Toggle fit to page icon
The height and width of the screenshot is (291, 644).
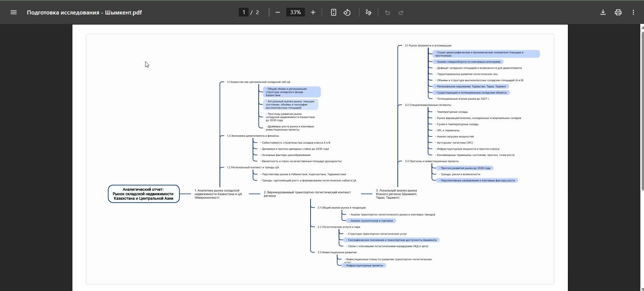point(333,12)
